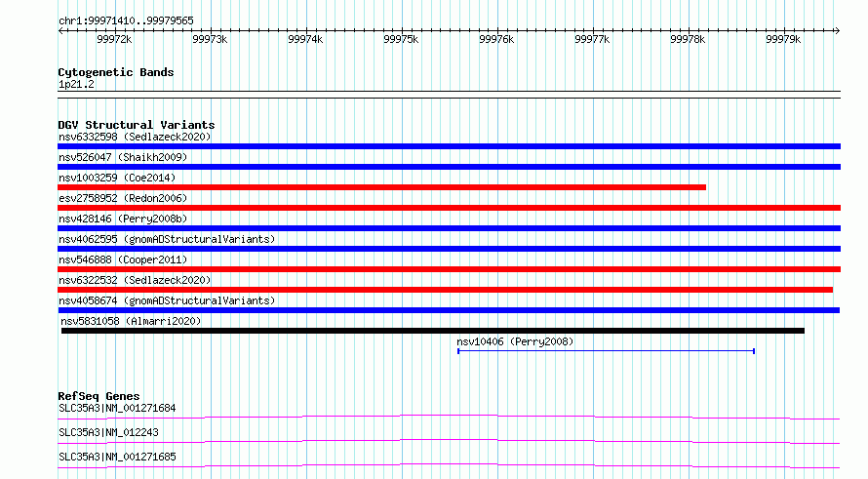
Task: Select the nsv526047 (Shaikh2009) blue bar
Action: click(x=449, y=167)
